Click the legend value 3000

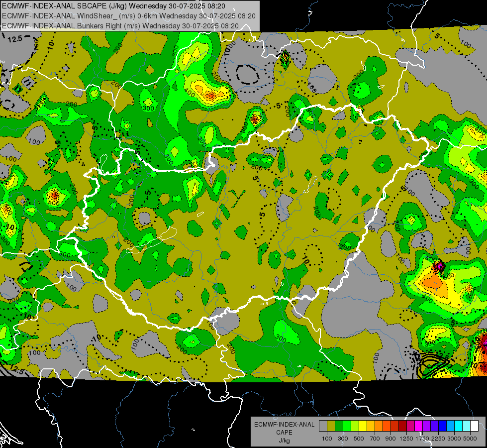tap(454, 439)
